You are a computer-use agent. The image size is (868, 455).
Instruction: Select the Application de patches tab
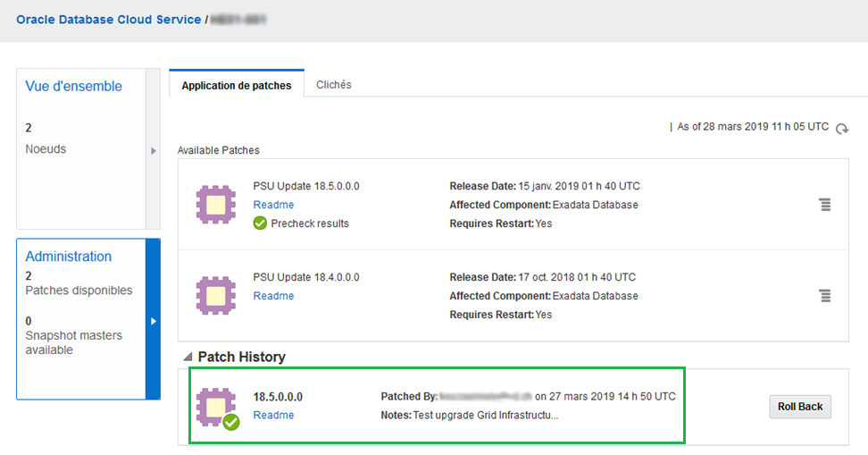point(236,86)
